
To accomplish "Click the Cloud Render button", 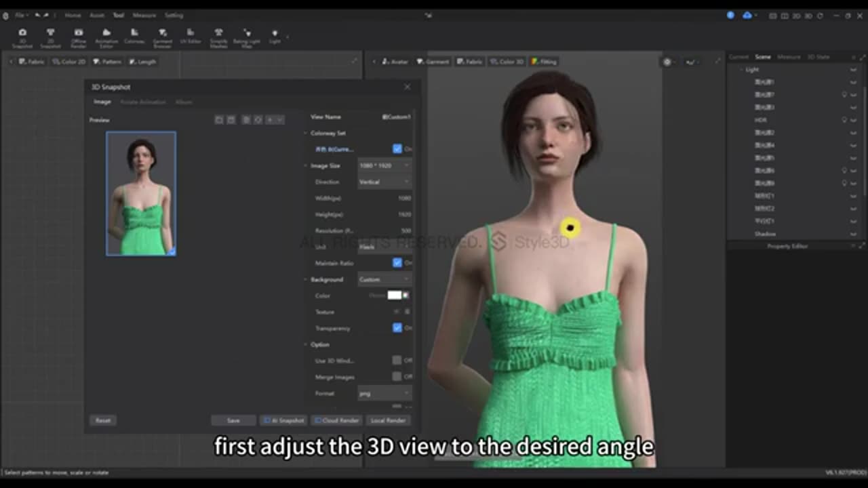I will [x=337, y=420].
